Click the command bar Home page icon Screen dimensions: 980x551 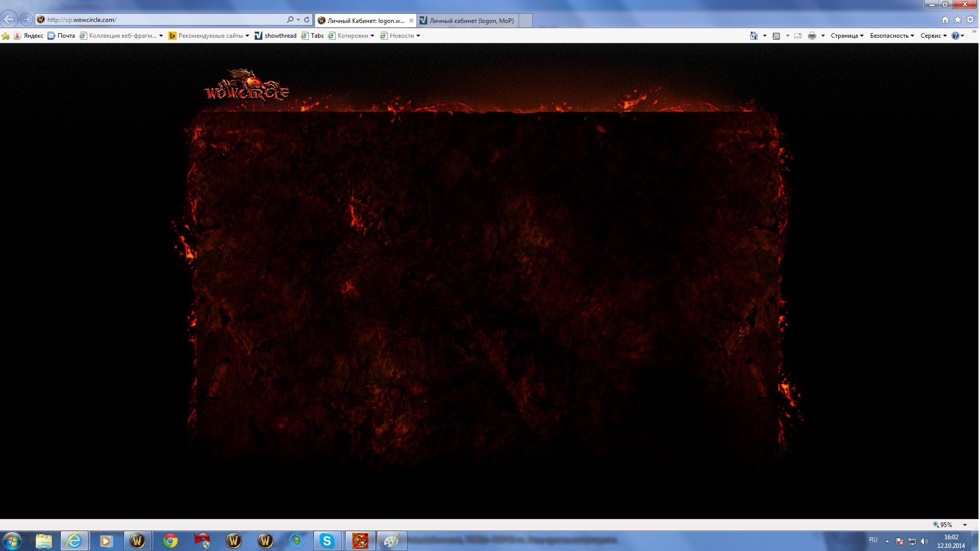[753, 36]
